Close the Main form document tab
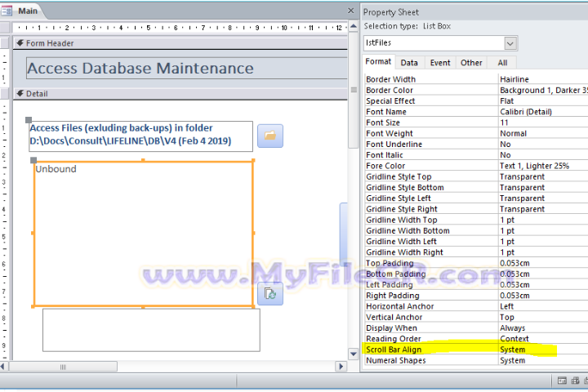 tap(350, 11)
